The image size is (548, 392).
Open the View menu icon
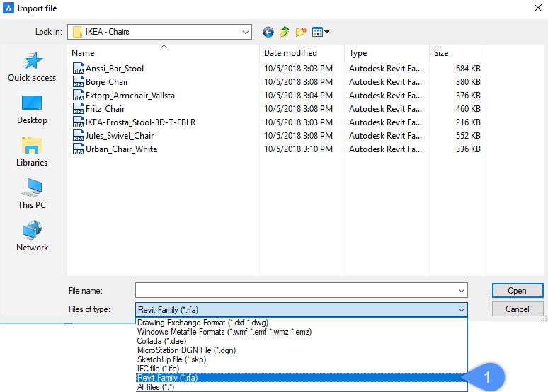pos(321,32)
